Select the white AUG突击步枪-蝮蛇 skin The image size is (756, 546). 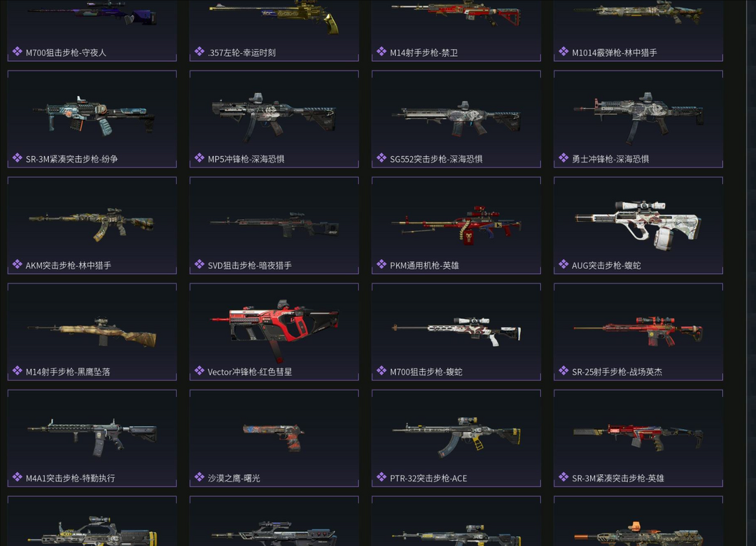click(638, 225)
